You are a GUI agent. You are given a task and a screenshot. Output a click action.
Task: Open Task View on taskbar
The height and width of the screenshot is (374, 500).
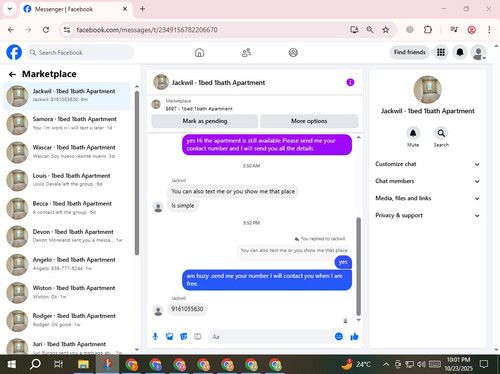(x=59, y=364)
